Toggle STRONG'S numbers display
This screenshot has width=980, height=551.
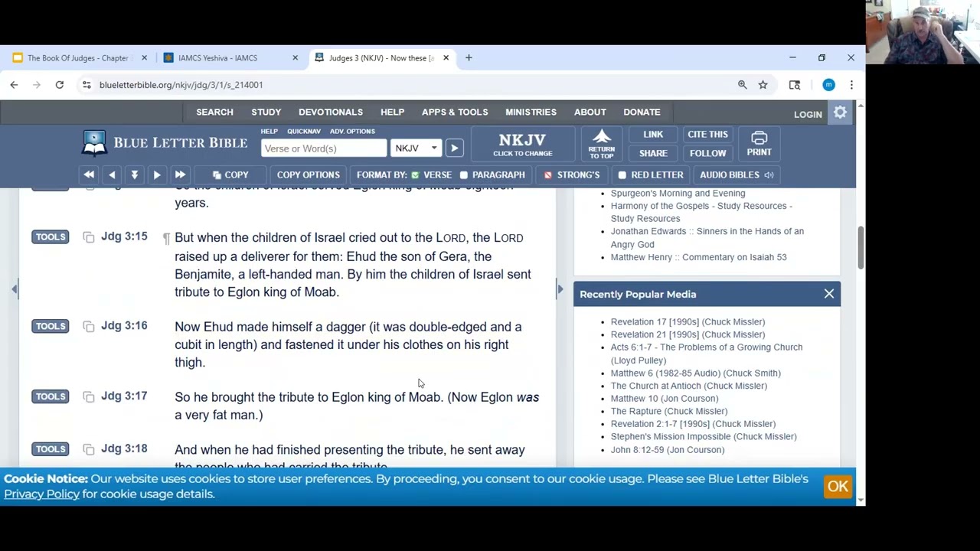click(571, 174)
